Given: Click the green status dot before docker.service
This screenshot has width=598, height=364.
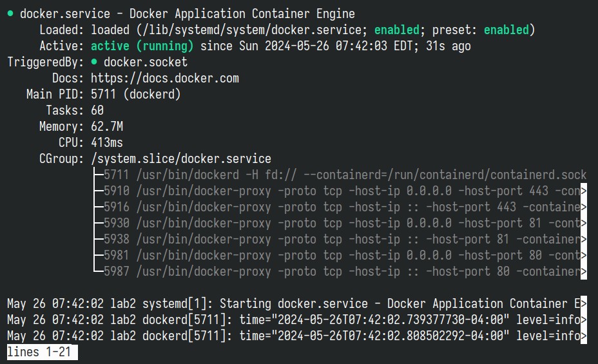Looking at the screenshot, I should pos(10,14).
